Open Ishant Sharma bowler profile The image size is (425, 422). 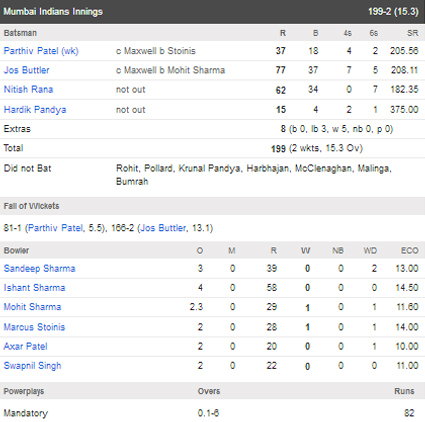point(34,288)
